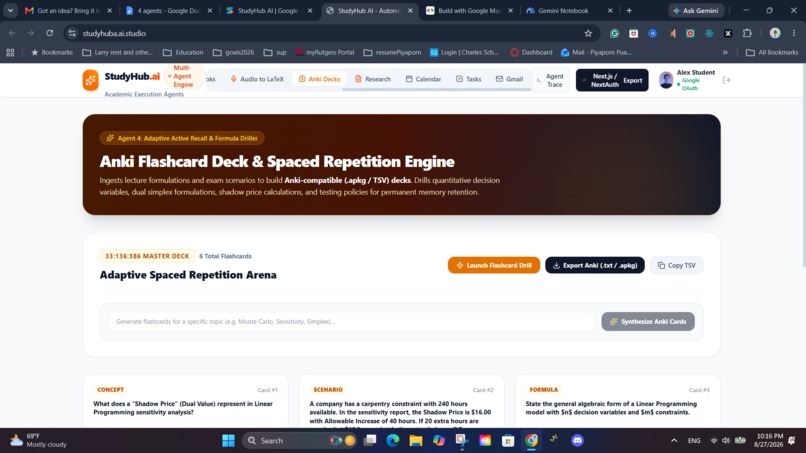Click the Agent 4 Adaptive Active Recall badge
This screenshot has height=453, width=806.
coord(182,138)
